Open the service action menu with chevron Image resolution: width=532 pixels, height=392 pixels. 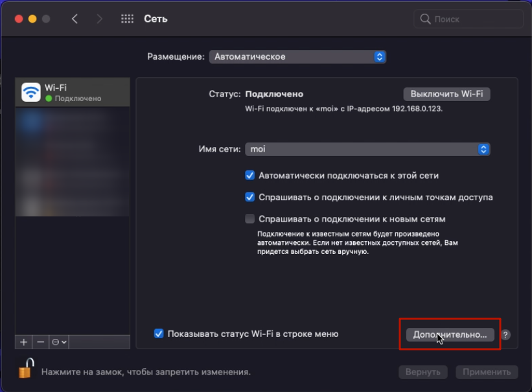pos(60,341)
